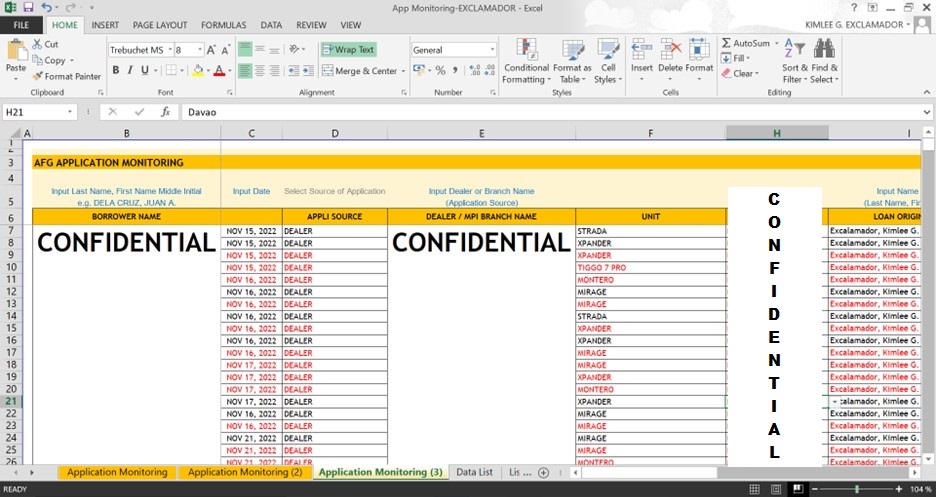Apply the Fill Color bucket

pyautogui.click(x=198, y=70)
